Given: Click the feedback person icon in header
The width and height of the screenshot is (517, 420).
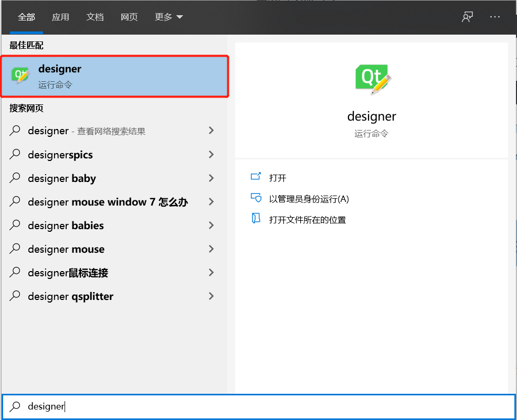Looking at the screenshot, I should tap(467, 17).
